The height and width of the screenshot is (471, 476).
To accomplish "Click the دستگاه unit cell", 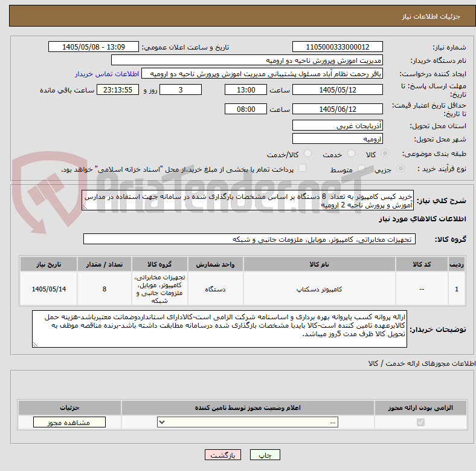I will tap(215, 289).
